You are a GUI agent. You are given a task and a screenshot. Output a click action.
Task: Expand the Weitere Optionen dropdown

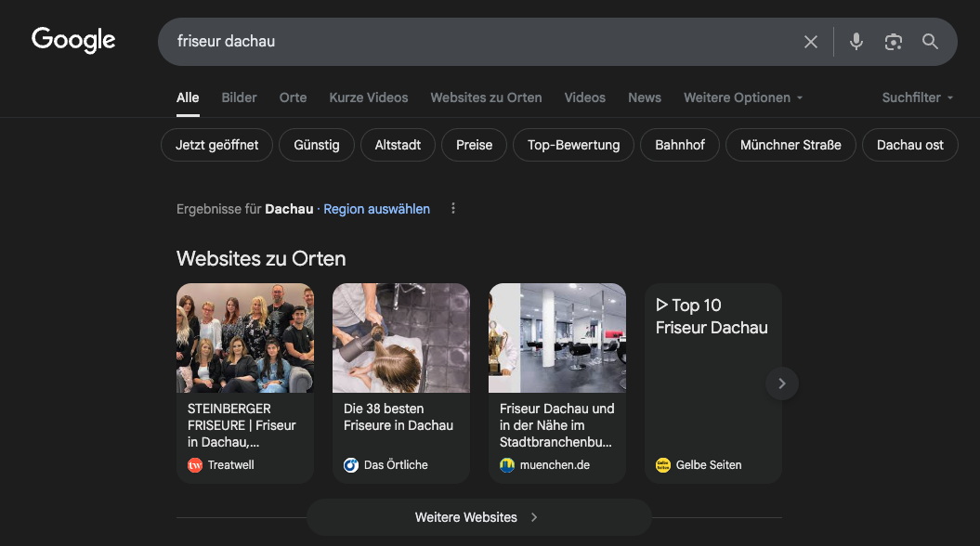coord(743,97)
